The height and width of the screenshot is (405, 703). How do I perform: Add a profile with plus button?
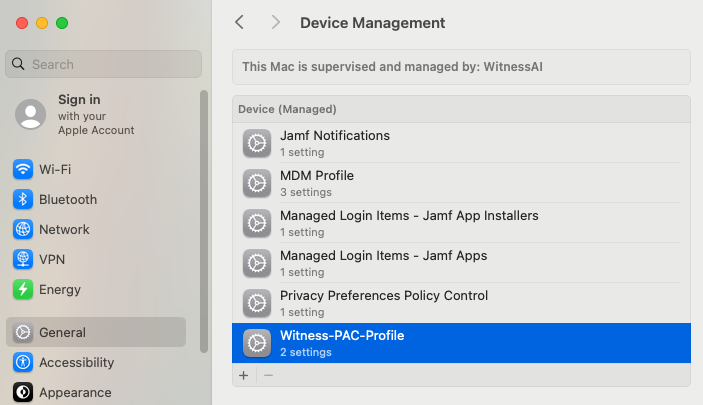point(244,375)
